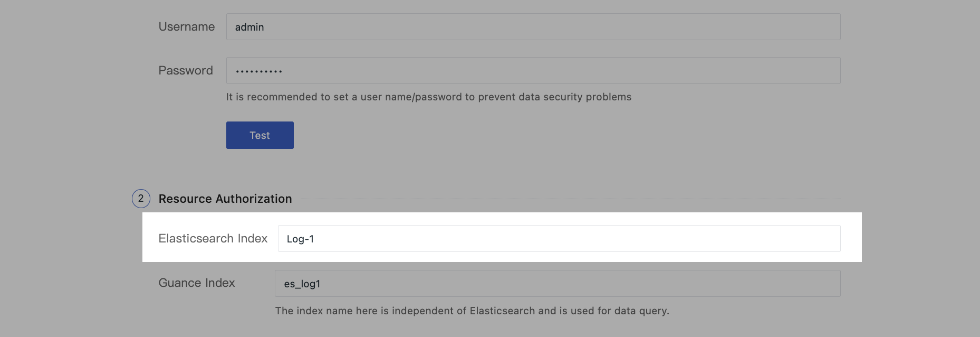Click the Guance Index label
This screenshot has height=337, width=980.
tap(197, 283)
